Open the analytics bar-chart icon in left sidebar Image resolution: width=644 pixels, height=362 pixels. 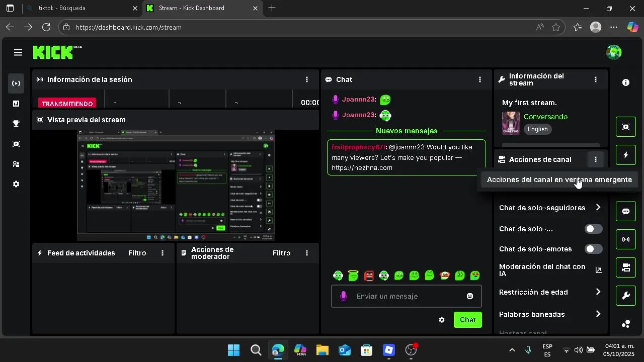point(16,104)
